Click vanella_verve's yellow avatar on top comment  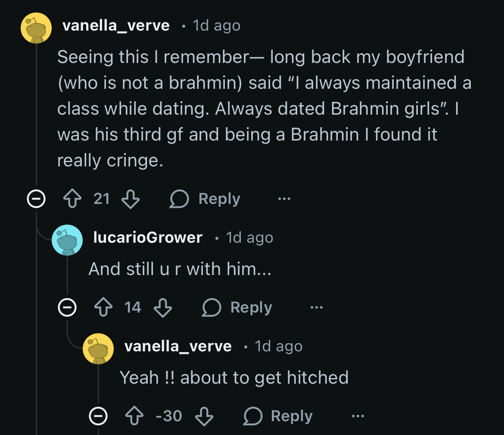coord(36,28)
